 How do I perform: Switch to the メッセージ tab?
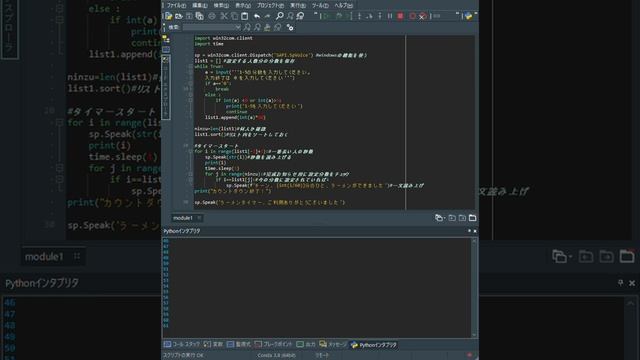pos(333,344)
